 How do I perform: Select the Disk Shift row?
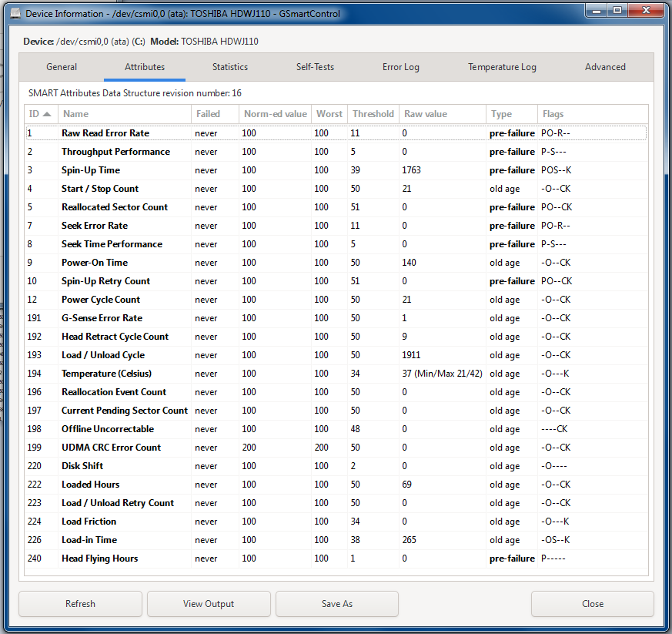[x=336, y=465]
